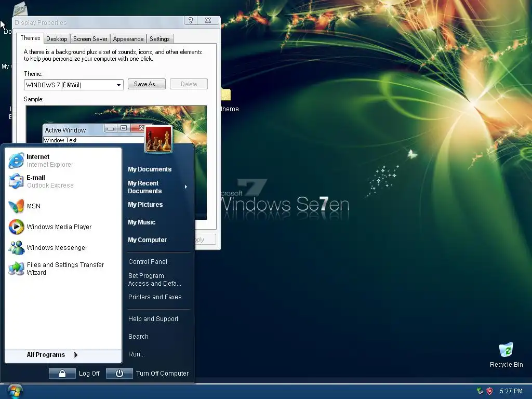Open the Screen Saver tab

90,38
